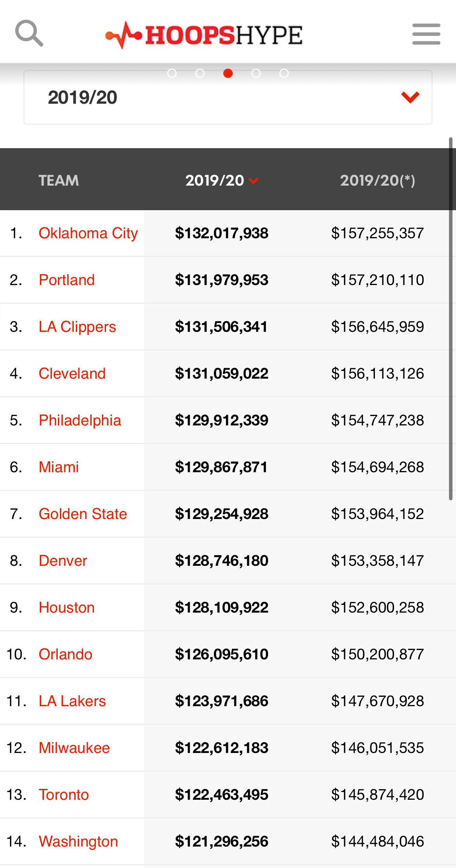Sort by the 2019/20(*) column header
The image size is (456, 868).
pyautogui.click(x=377, y=181)
